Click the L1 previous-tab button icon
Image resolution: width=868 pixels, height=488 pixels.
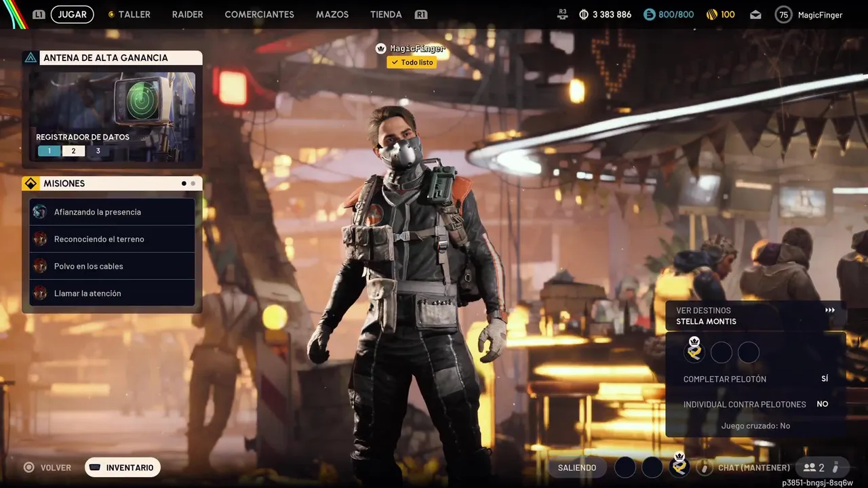(x=39, y=14)
